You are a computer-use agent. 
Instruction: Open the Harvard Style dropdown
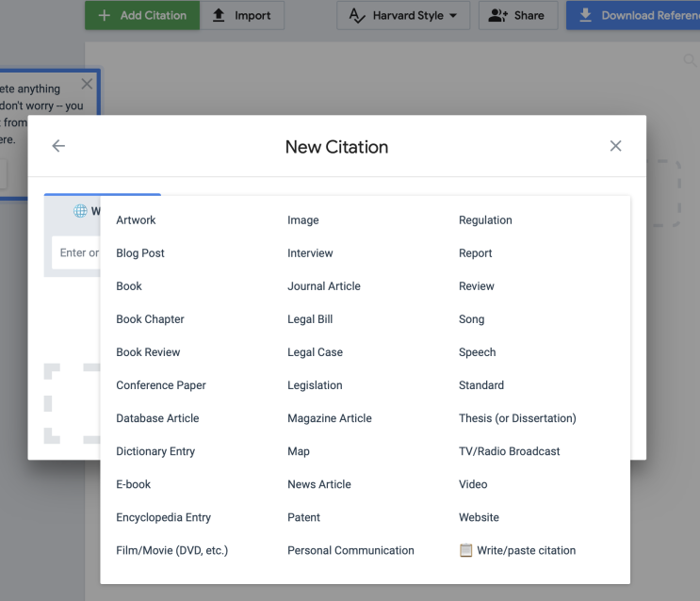click(403, 15)
